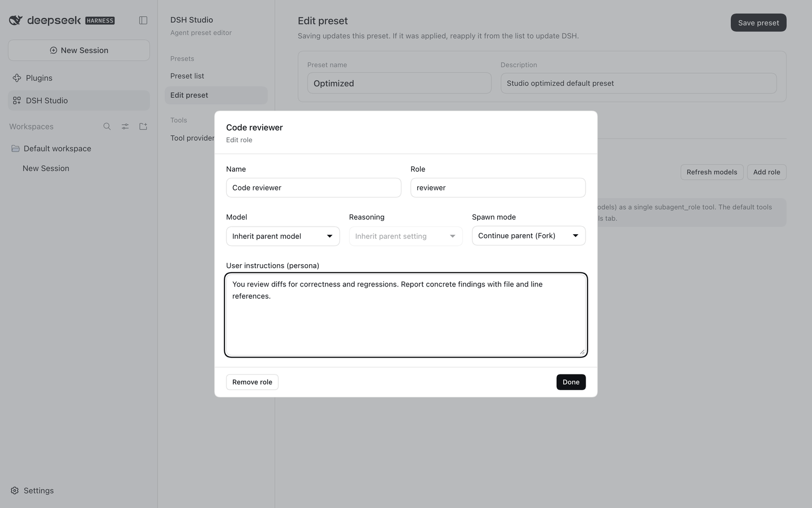The height and width of the screenshot is (508, 812).
Task: Click the Description field of the preset
Action: (x=638, y=83)
